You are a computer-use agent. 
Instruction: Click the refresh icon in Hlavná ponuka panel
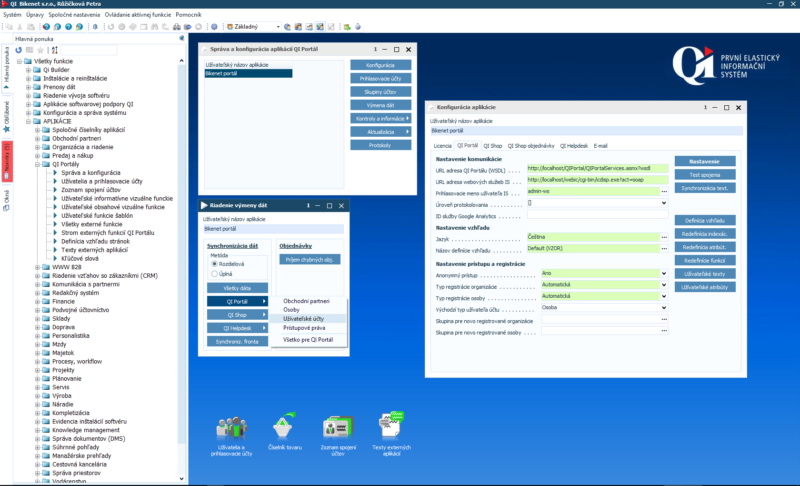coord(19,50)
